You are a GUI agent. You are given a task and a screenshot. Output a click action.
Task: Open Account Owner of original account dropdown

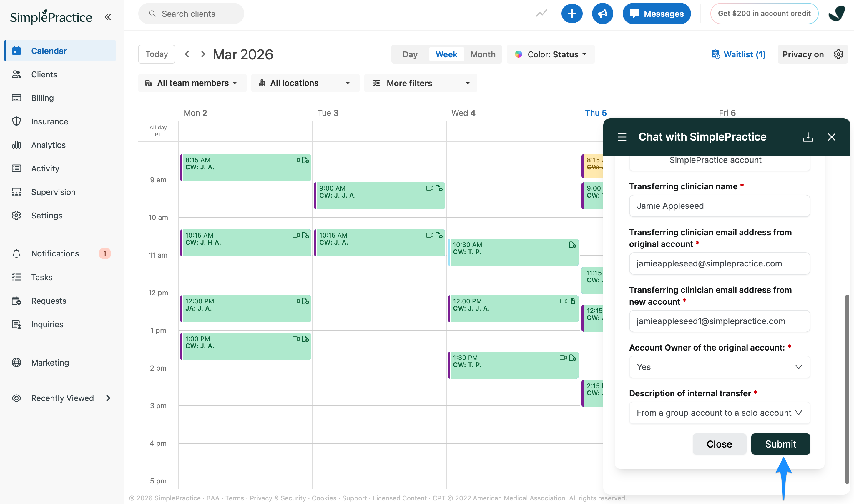(x=720, y=367)
